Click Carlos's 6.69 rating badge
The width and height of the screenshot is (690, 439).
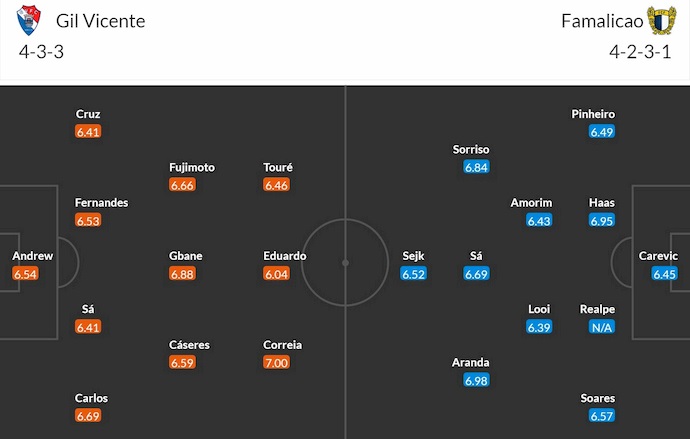[89, 415]
